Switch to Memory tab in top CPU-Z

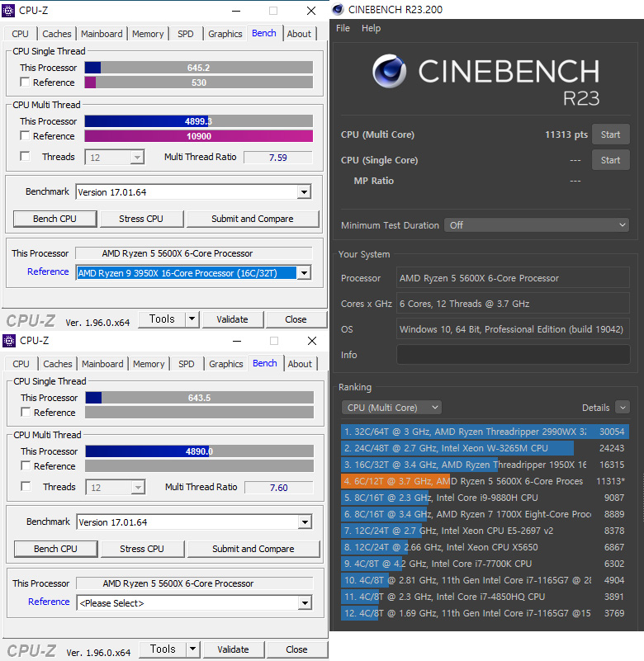(148, 34)
